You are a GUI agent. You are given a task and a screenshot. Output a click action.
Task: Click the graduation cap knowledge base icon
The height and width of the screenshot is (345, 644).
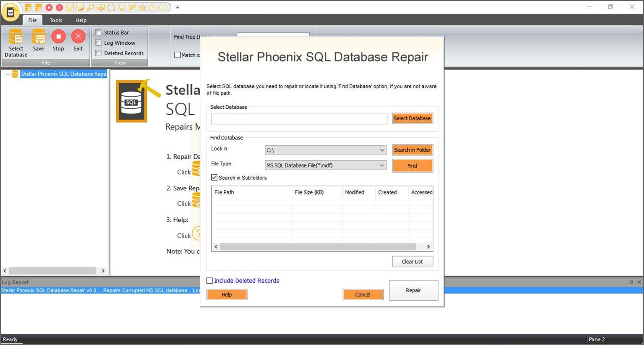click(142, 7)
